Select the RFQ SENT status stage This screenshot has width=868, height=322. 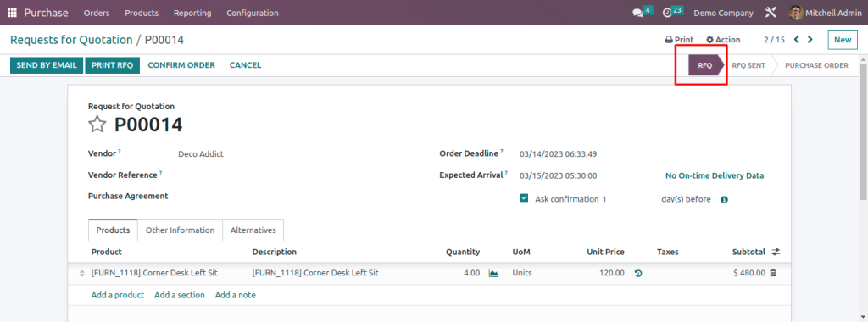pyautogui.click(x=748, y=65)
